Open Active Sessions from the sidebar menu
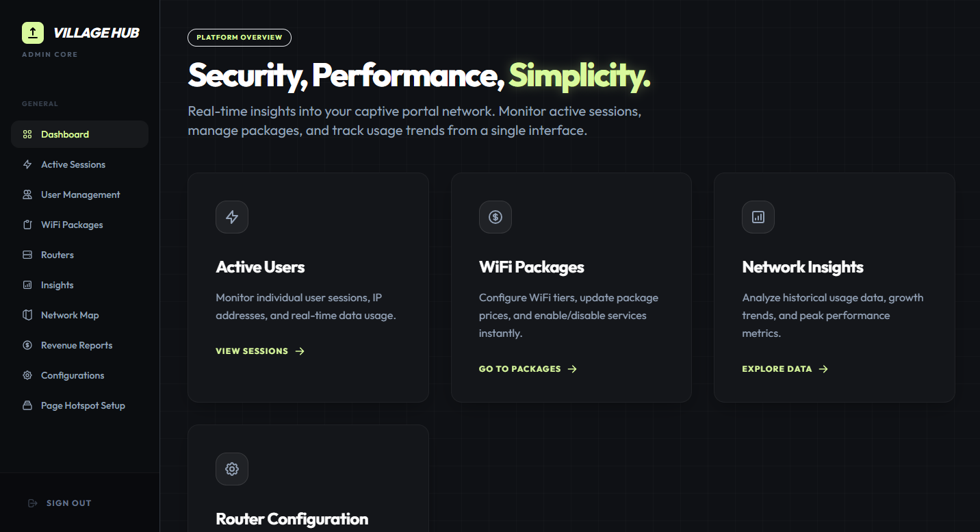The height and width of the screenshot is (532, 980). tap(73, 164)
